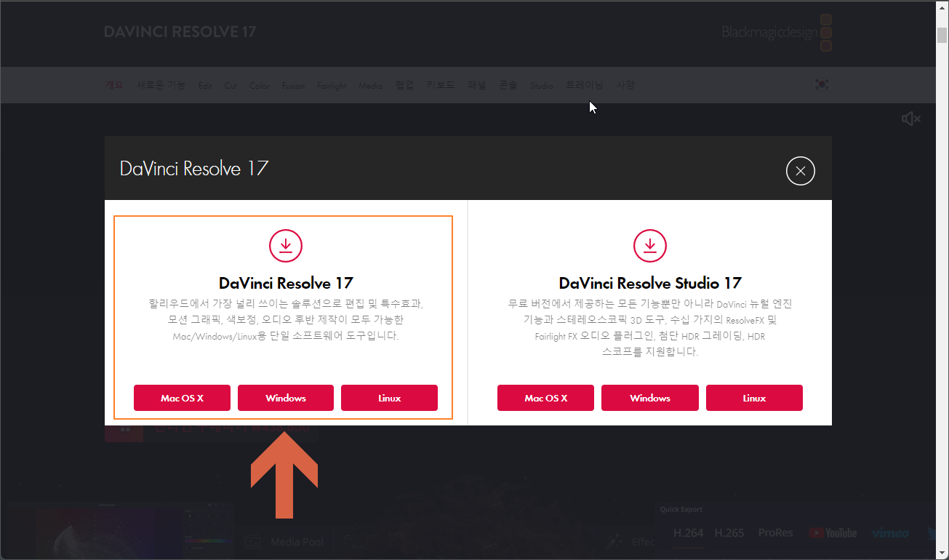Download Resolve Studio 17 for Windows

point(649,398)
